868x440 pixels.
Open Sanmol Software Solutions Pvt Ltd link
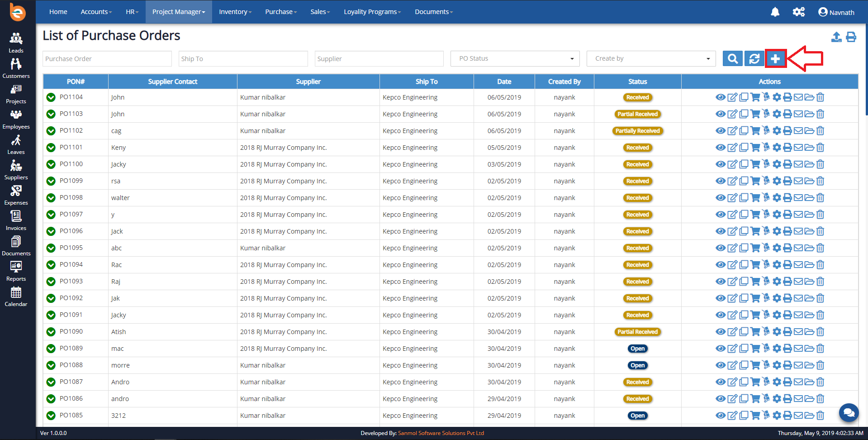pos(441,433)
